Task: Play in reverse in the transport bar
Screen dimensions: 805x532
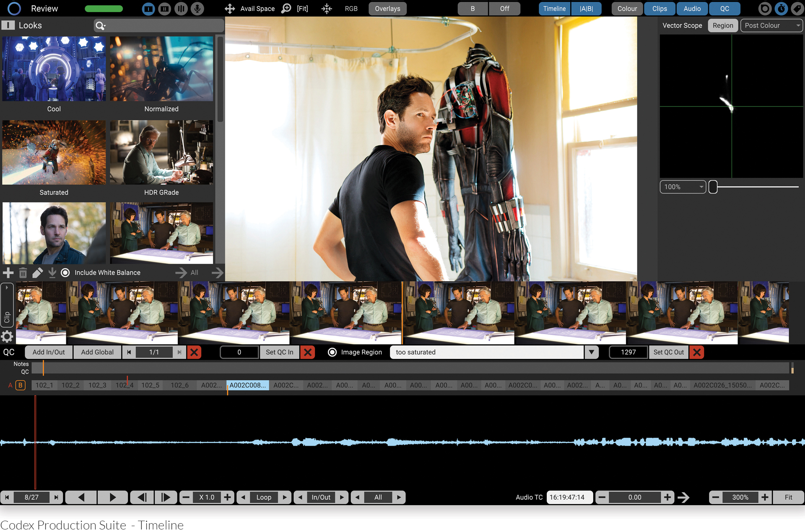Action: tap(81, 497)
